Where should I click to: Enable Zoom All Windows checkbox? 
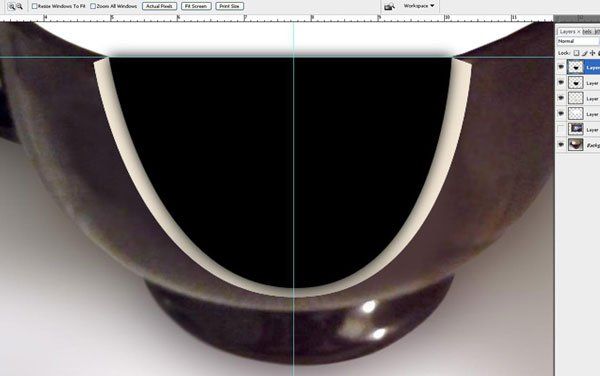(x=93, y=6)
